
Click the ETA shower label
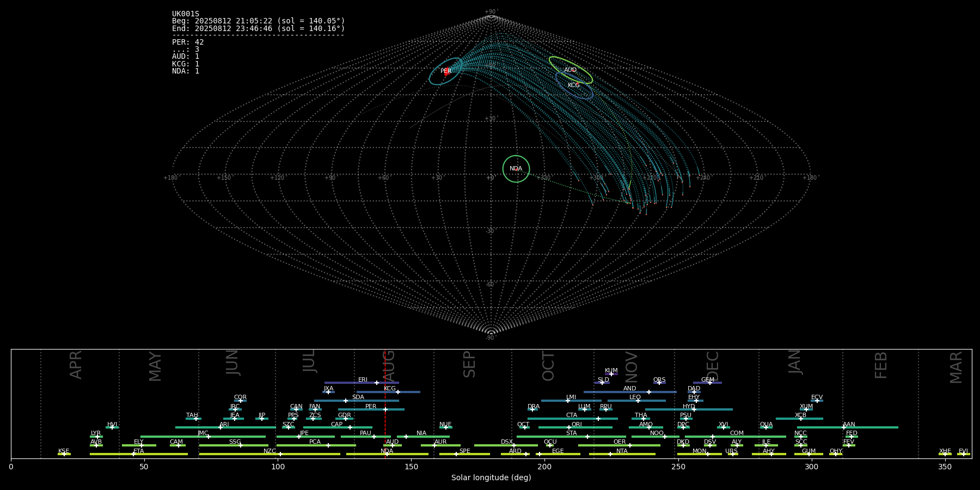point(139,451)
